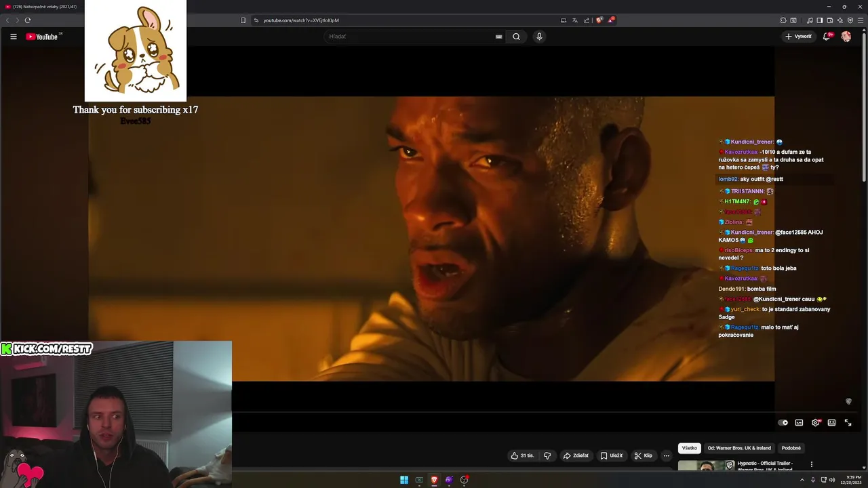Click the Uložiť save button
The height and width of the screenshot is (488, 868).
point(611,455)
